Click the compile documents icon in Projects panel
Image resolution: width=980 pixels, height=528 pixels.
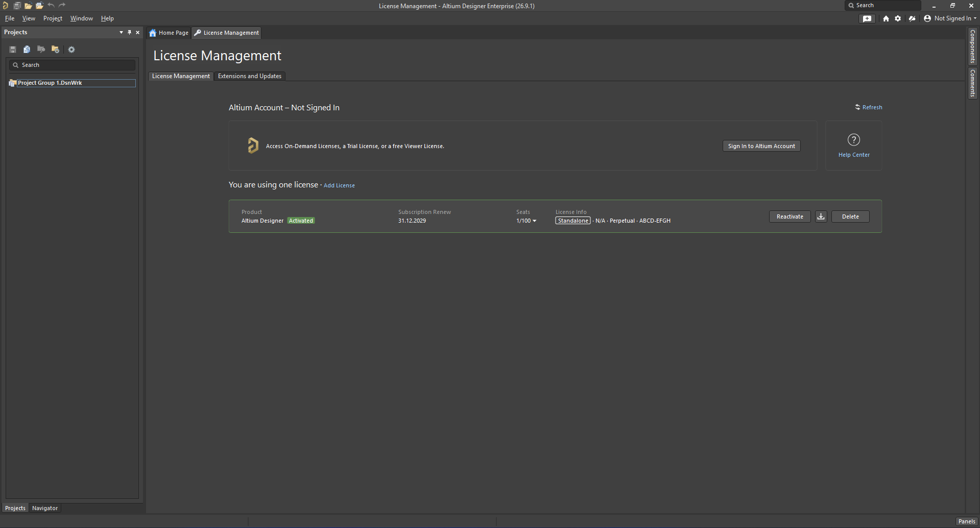coord(27,50)
